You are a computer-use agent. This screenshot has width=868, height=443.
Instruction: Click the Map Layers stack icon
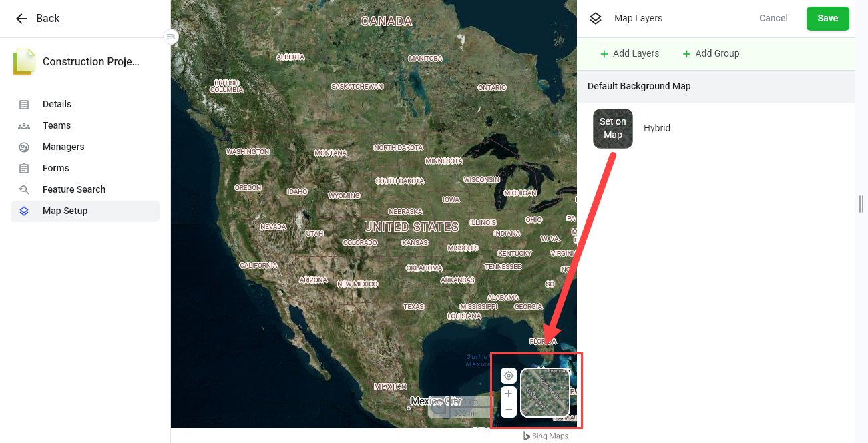(596, 19)
